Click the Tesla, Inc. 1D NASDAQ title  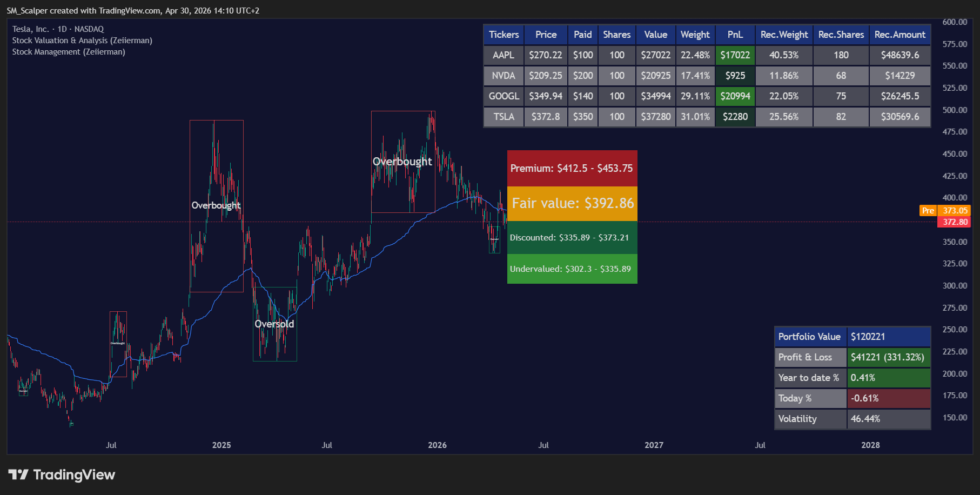tap(58, 29)
